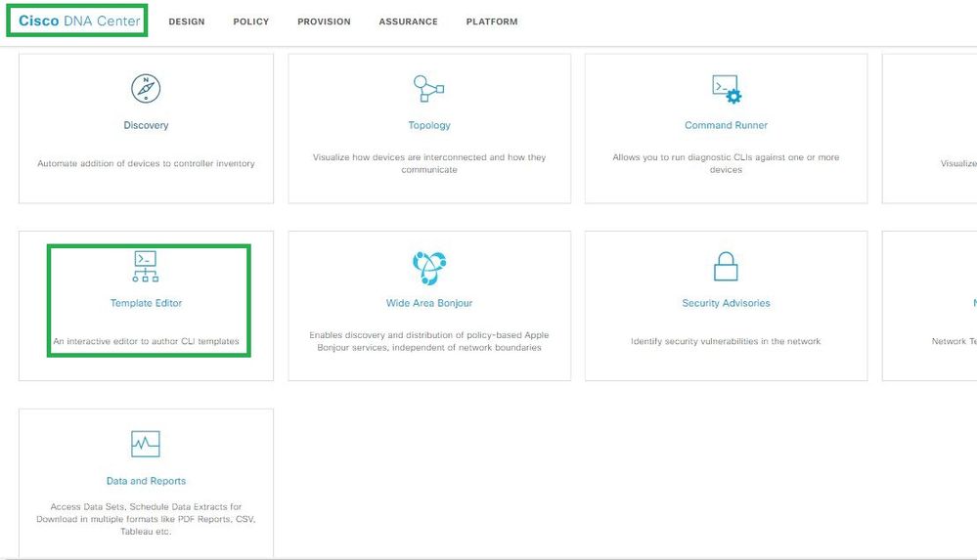Open the Wide Area Bonjour link
The height and width of the screenshot is (560, 977).
429,303
